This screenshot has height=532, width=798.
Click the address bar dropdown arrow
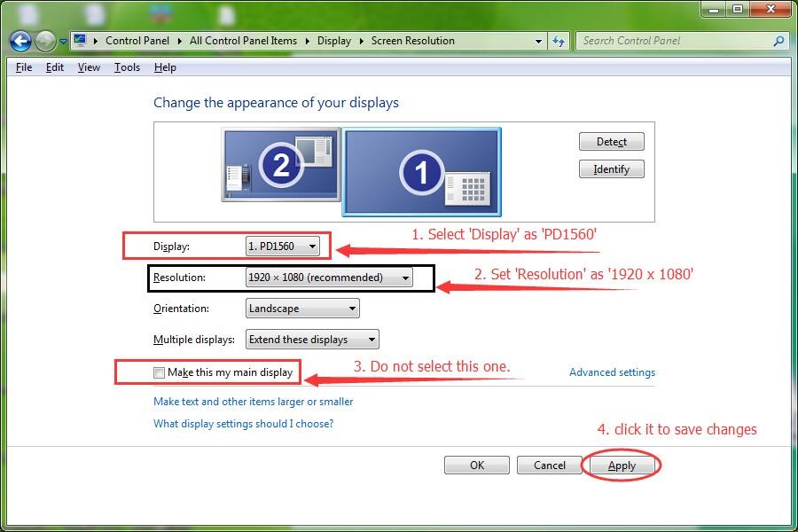point(538,41)
